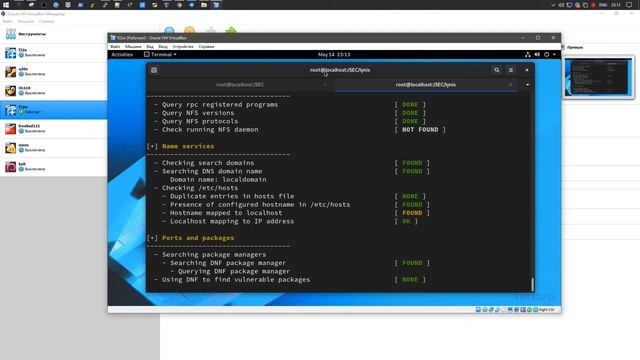
Task: Open the Windows Start menu
Action: [6, 5]
